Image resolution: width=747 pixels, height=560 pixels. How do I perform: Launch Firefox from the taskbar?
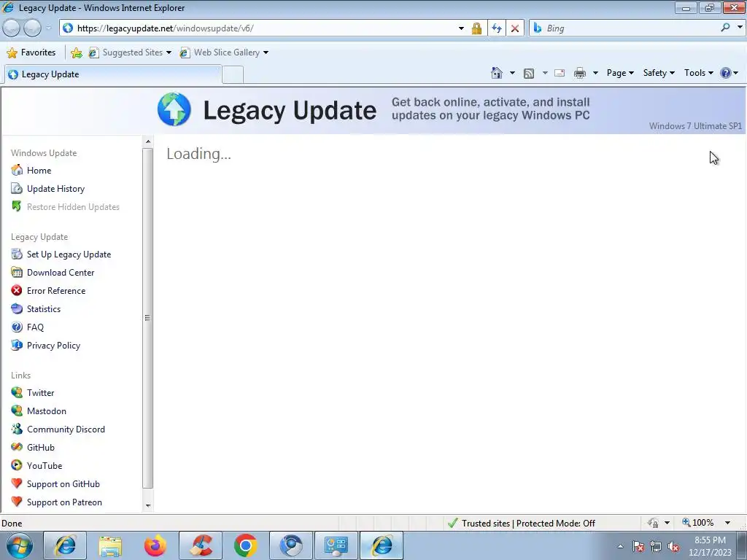(x=155, y=545)
